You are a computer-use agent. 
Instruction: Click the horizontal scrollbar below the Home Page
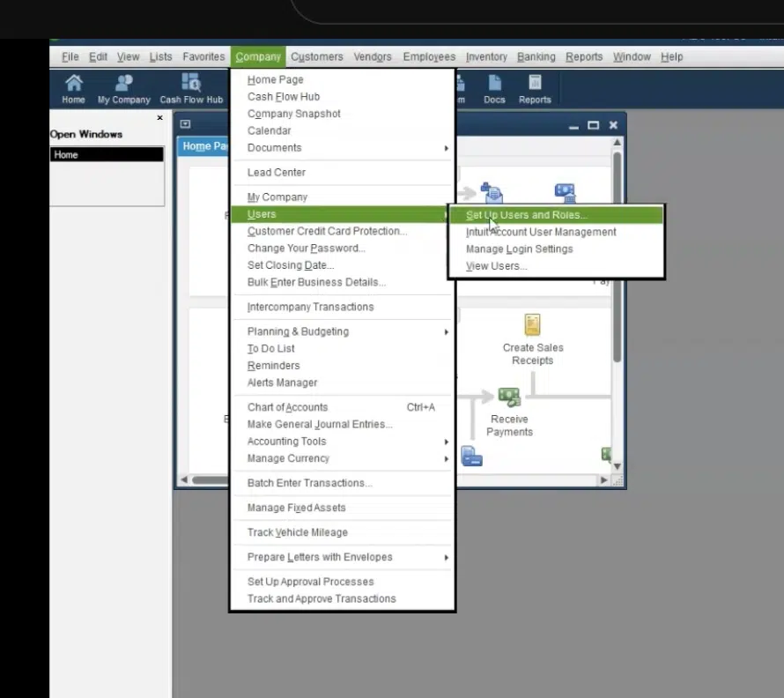coord(204,479)
